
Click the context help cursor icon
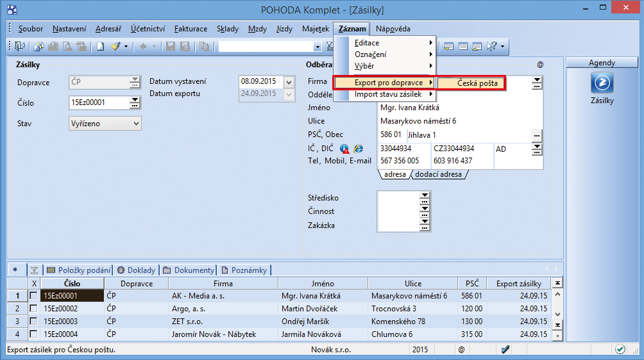(x=491, y=46)
